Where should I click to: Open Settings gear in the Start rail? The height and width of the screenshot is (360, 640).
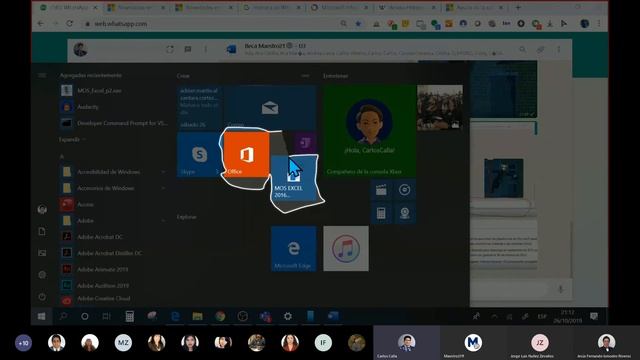coord(42,275)
